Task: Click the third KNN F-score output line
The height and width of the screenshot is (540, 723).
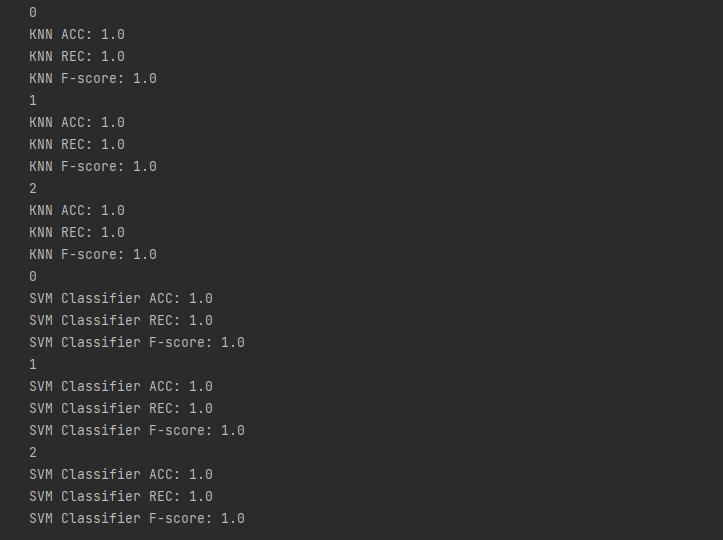Action: coord(93,255)
